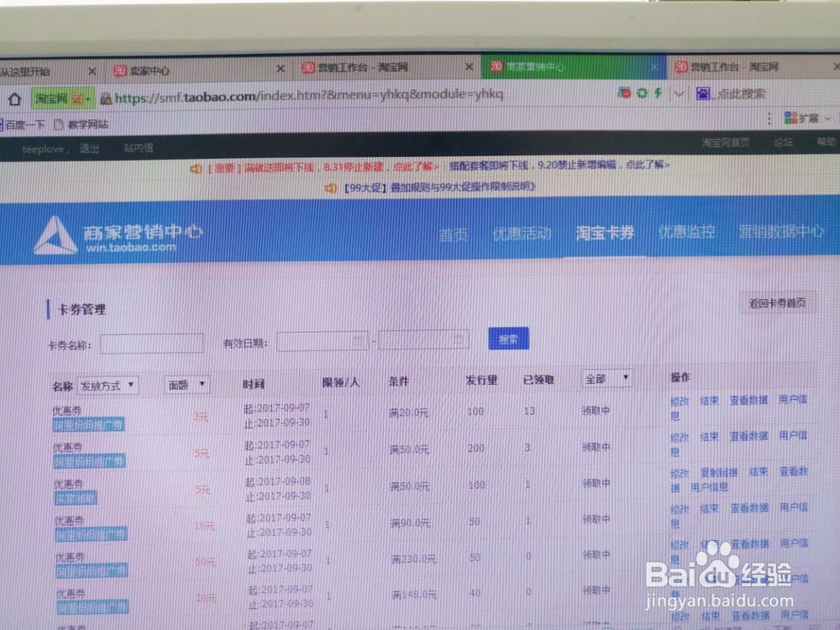Click the blue tag under the 3元 coupon
The width and height of the screenshot is (840, 630).
[89, 425]
